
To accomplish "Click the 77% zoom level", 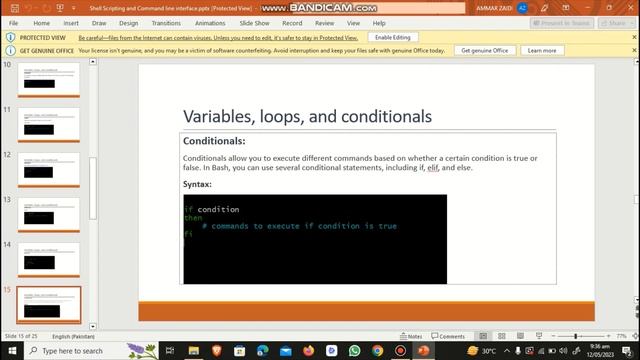I will coord(621,336).
